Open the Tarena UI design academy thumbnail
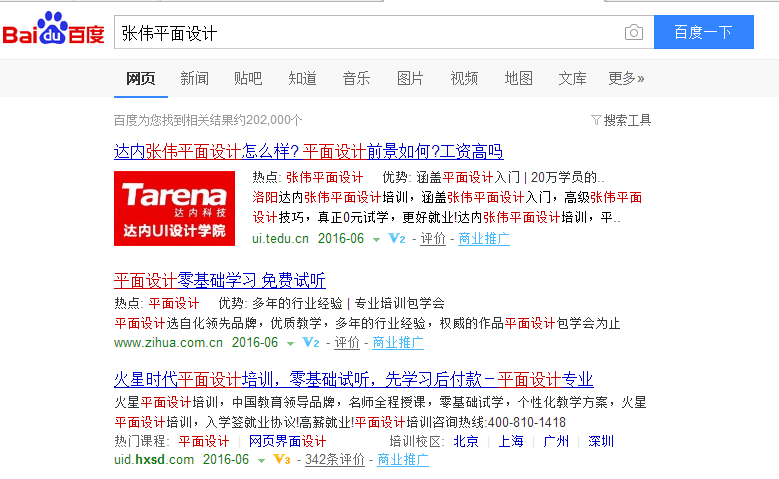The height and width of the screenshot is (479, 779). pyautogui.click(x=174, y=208)
